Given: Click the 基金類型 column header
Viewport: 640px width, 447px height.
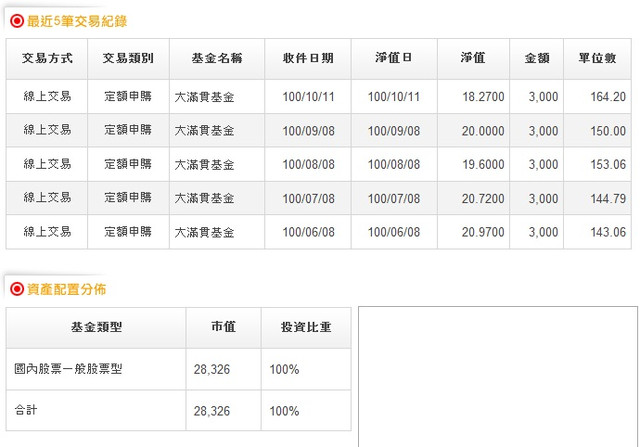Looking at the screenshot, I should click(96, 327).
